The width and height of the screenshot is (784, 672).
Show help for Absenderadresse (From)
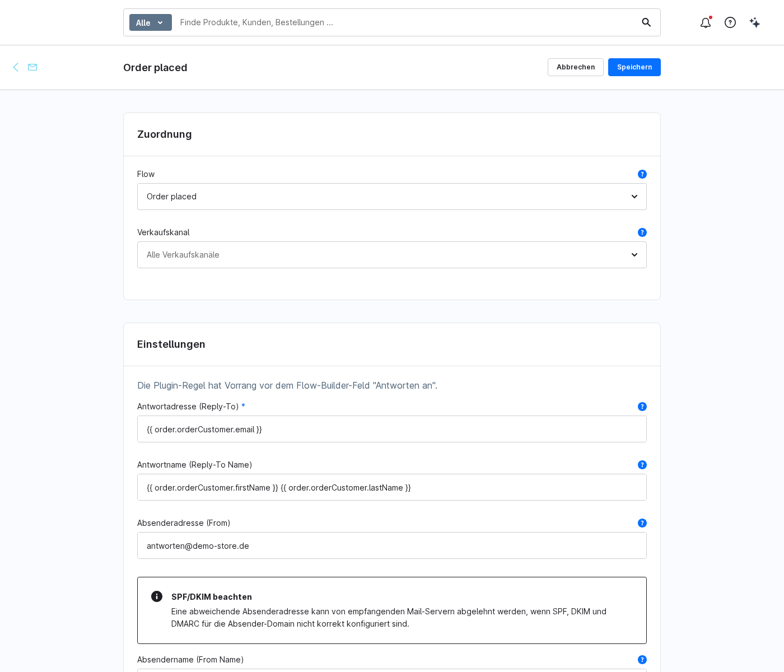pos(642,523)
